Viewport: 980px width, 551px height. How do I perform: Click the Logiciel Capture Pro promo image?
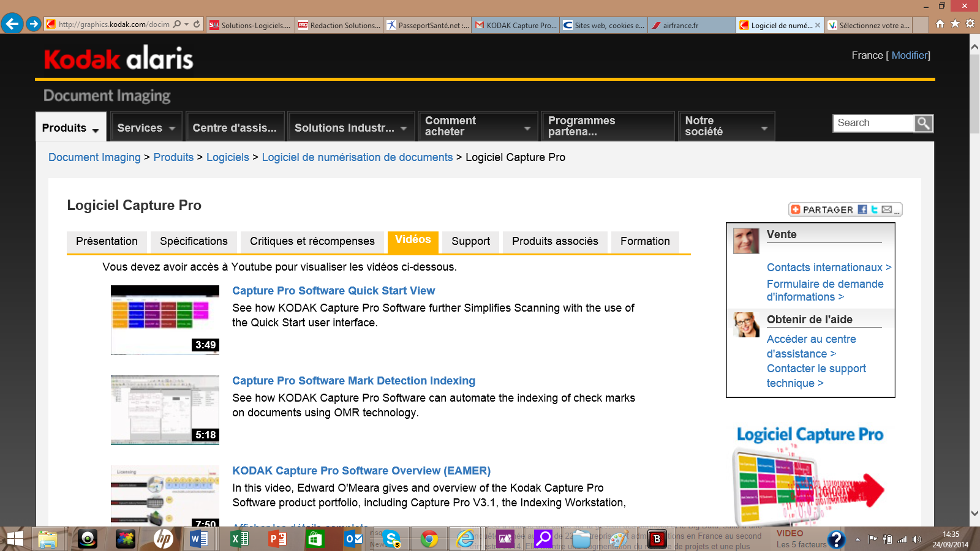click(x=809, y=474)
